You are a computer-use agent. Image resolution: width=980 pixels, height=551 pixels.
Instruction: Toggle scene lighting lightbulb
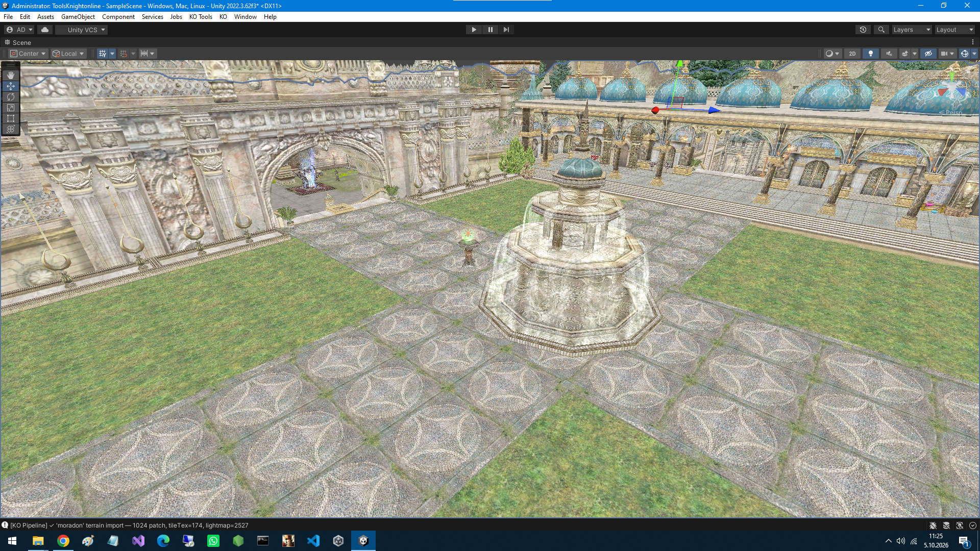pos(870,54)
